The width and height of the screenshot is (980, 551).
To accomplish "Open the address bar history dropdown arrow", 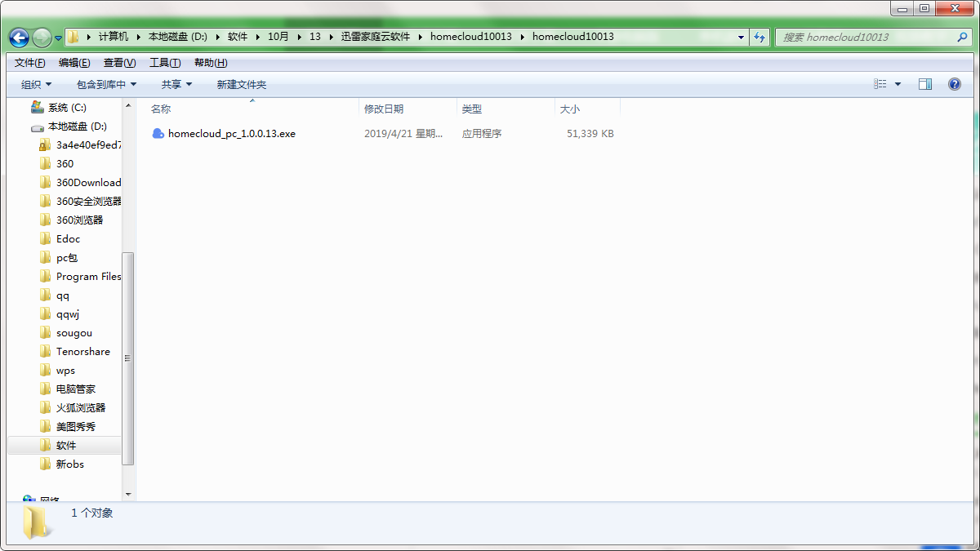I will tap(742, 37).
